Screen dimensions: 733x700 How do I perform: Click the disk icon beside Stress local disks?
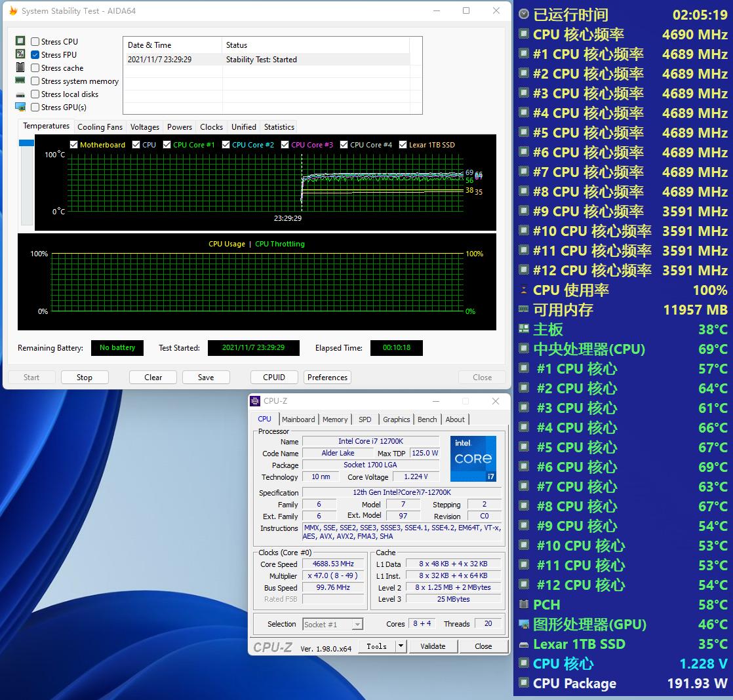(x=20, y=94)
